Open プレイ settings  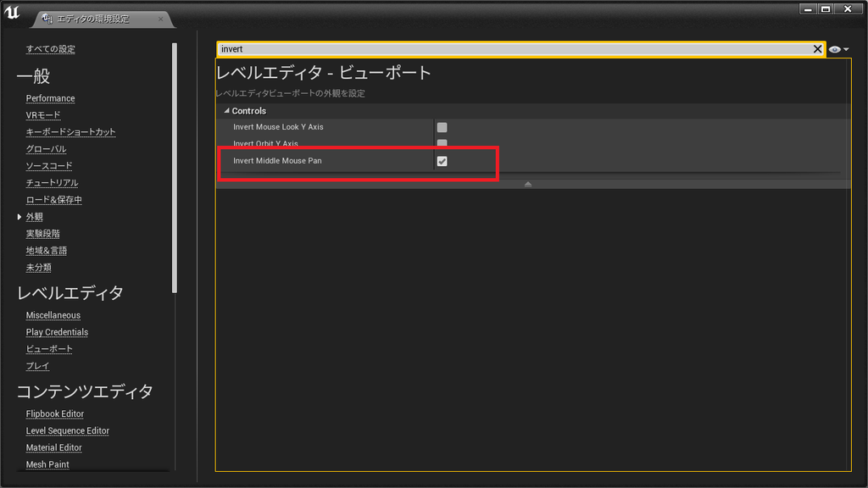(x=37, y=366)
